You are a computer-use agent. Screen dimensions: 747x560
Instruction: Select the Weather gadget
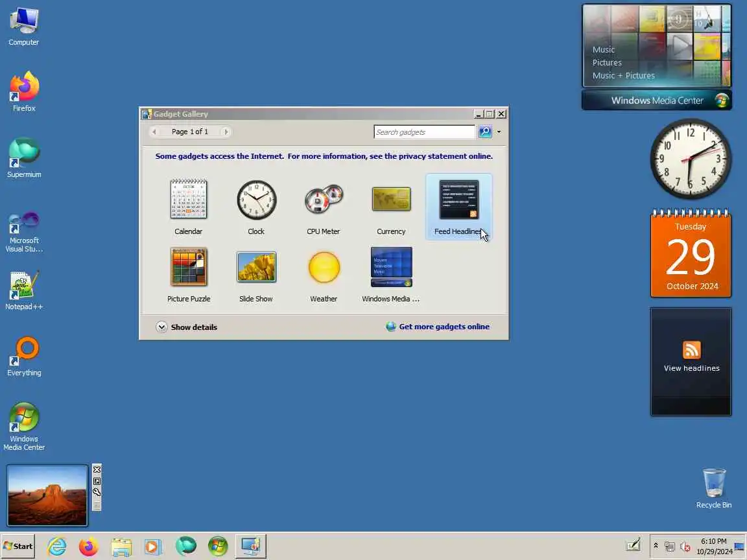(x=324, y=274)
